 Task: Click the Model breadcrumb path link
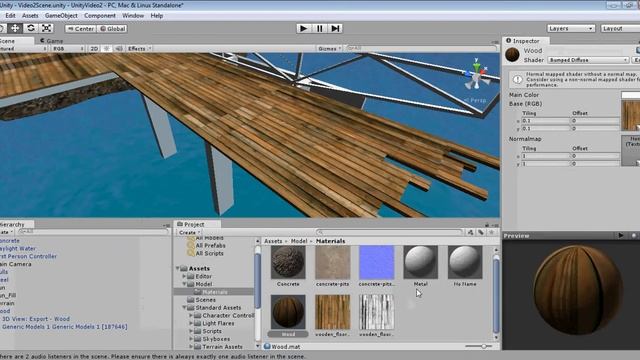(x=299, y=241)
